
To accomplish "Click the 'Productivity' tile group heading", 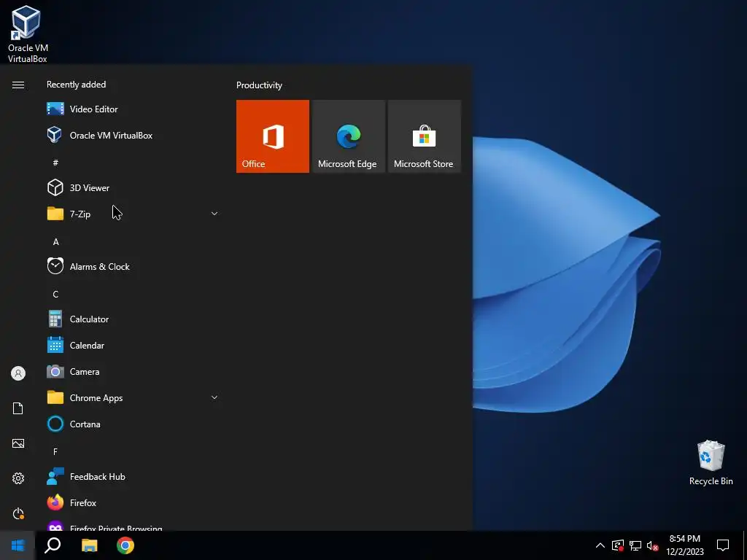I will (259, 85).
